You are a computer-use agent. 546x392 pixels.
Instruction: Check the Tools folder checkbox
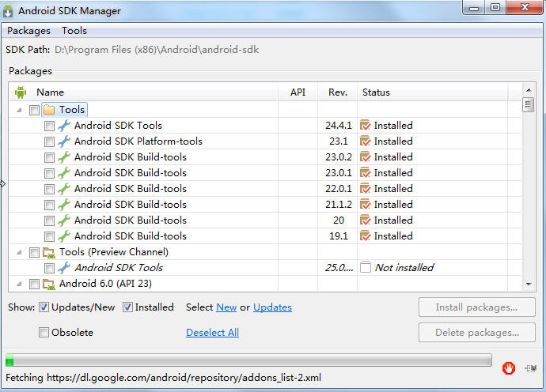[x=34, y=111]
